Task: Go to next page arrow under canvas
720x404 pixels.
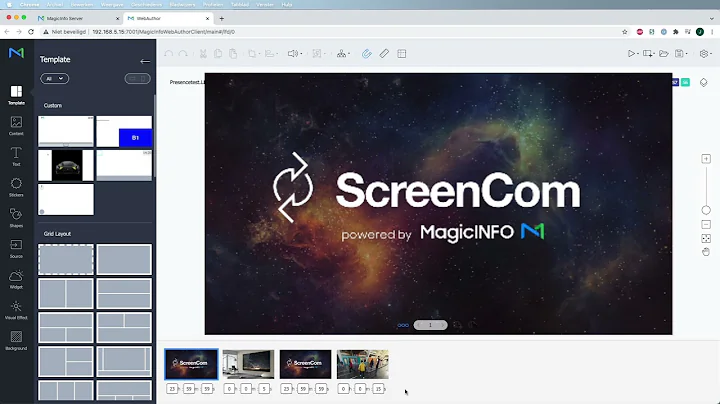Action: [x=442, y=325]
